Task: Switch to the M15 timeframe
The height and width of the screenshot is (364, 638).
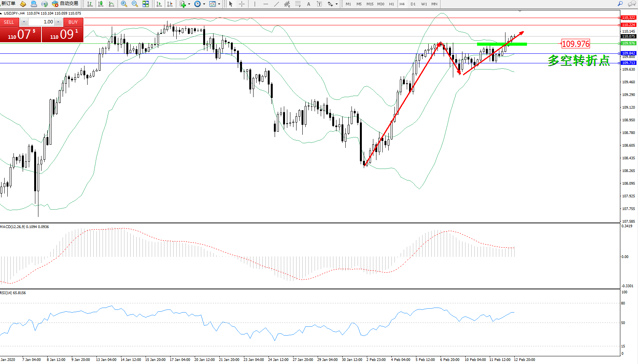Action: pos(370,4)
